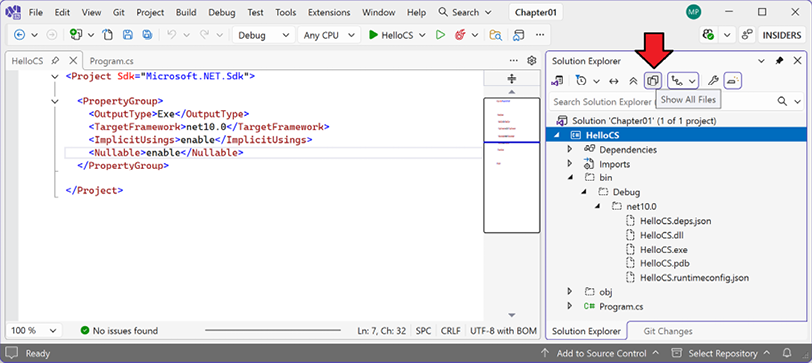
Task: Click the notifications bell icon
Action: pyautogui.click(x=787, y=353)
